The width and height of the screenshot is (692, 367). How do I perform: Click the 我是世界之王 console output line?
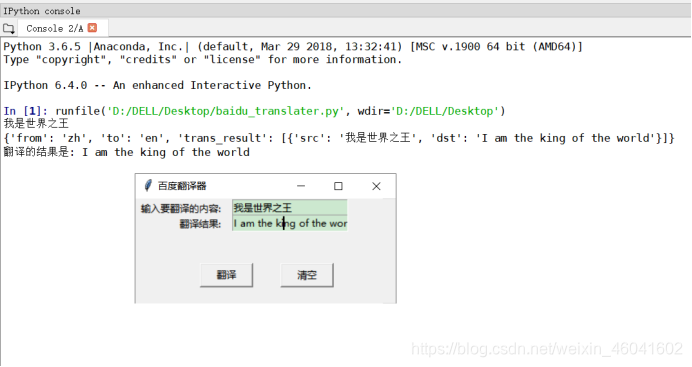coord(36,124)
